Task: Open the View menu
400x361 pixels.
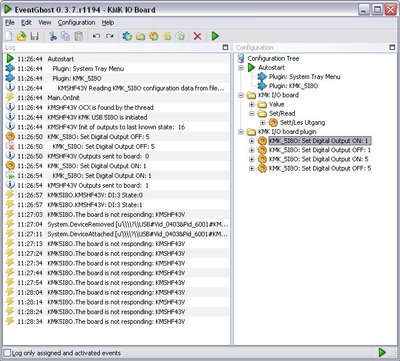Action: [x=45, y=23]
